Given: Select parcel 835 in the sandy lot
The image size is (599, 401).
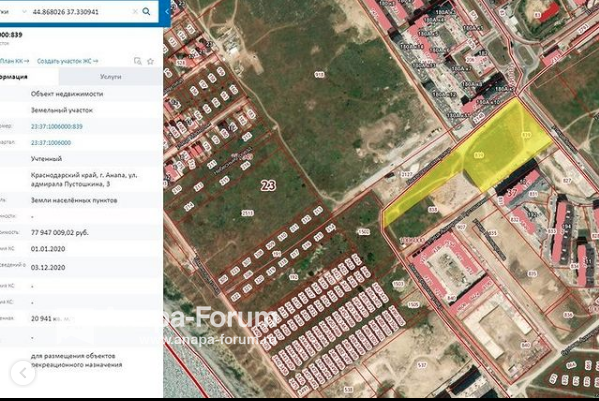Looking at the screenshot, I should point(532,274).
